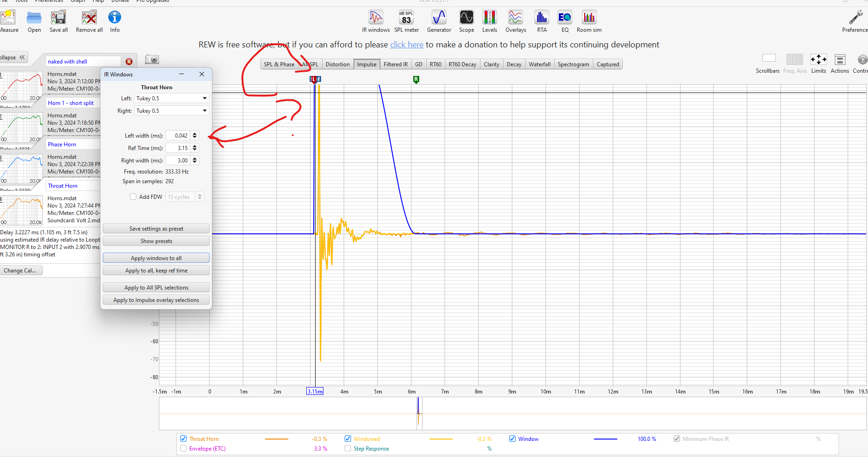Switch to GD tab
The image size is (868, 457).
[419, 64]
